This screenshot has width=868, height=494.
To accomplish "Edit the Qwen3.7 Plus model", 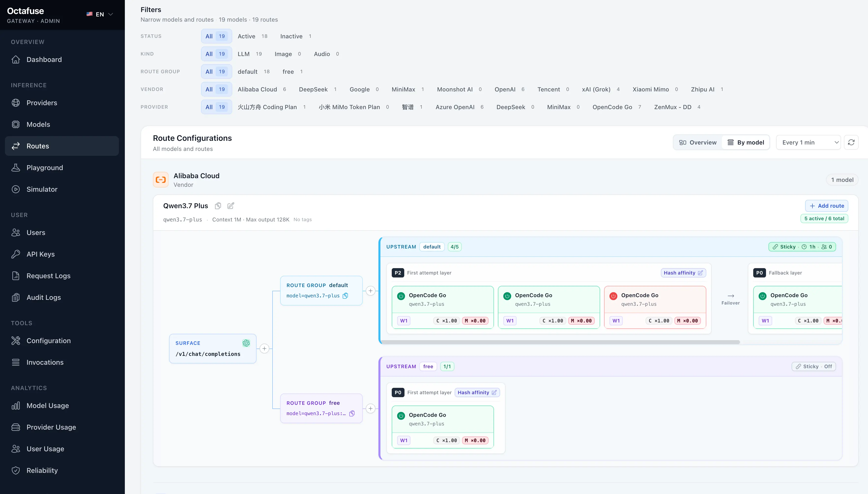I will coord(231,206).
